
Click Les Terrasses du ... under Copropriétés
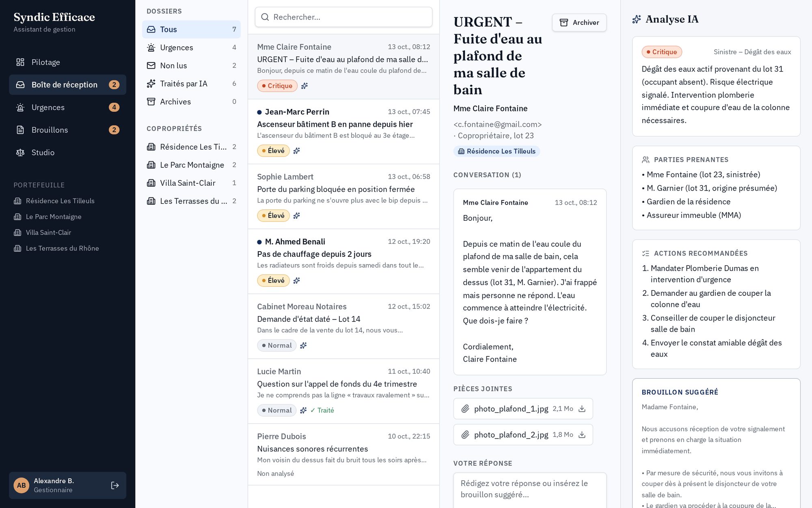191,201
